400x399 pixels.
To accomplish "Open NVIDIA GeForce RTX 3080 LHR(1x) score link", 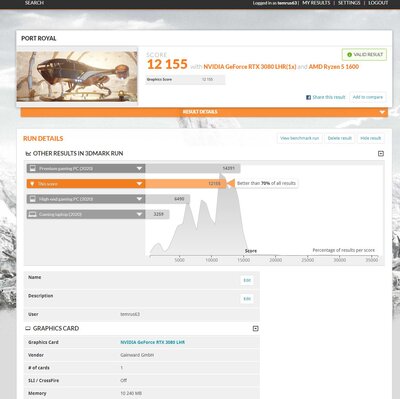I will click(250, 67).
